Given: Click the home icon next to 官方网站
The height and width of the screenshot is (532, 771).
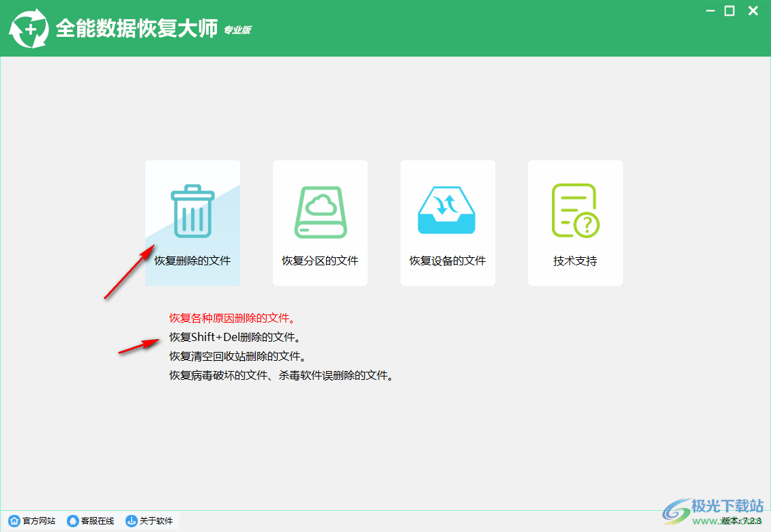Looking at the screenshot, I should click(15, 521).
